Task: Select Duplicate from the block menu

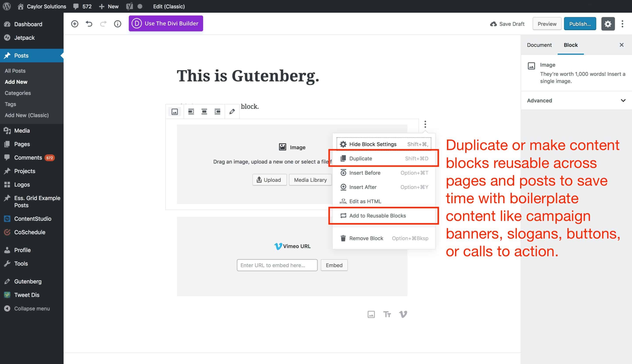Action: (x=384, y=158)
